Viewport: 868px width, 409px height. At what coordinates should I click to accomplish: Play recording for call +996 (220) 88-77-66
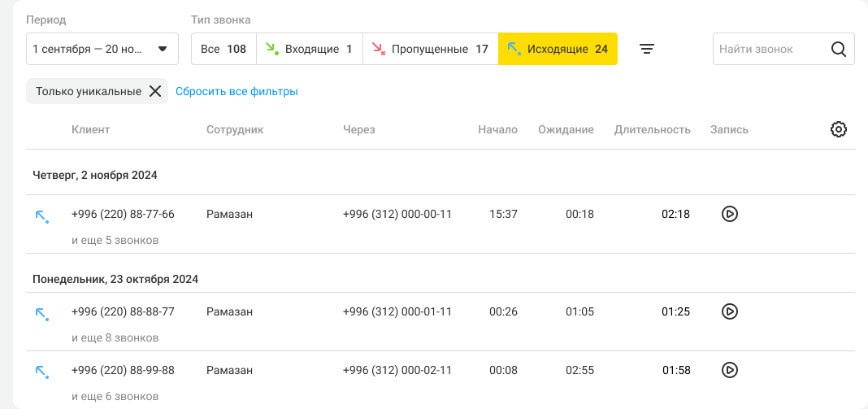coord(730,214)
